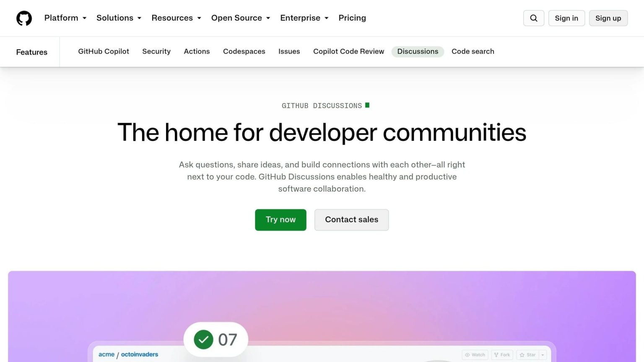Open the octoinvaders repository link
Screen dimensions: 644x362
pyautogui.click(x=140, y=354)
